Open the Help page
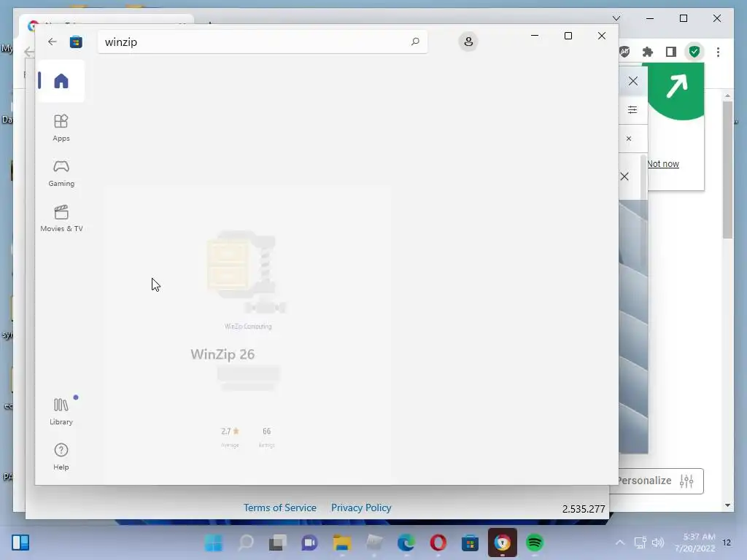The height and width of the screenshot is (560, 747). click(61, 456)
